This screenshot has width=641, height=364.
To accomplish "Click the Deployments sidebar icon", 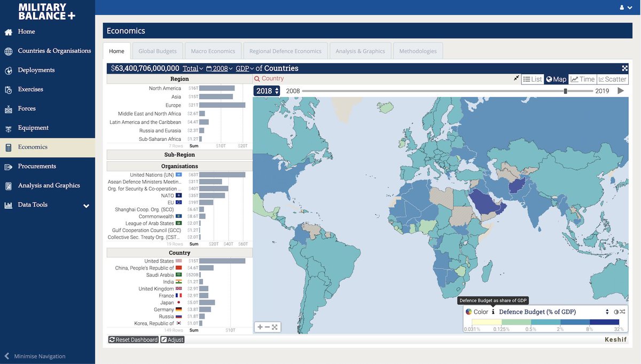I will click(8, 70).
